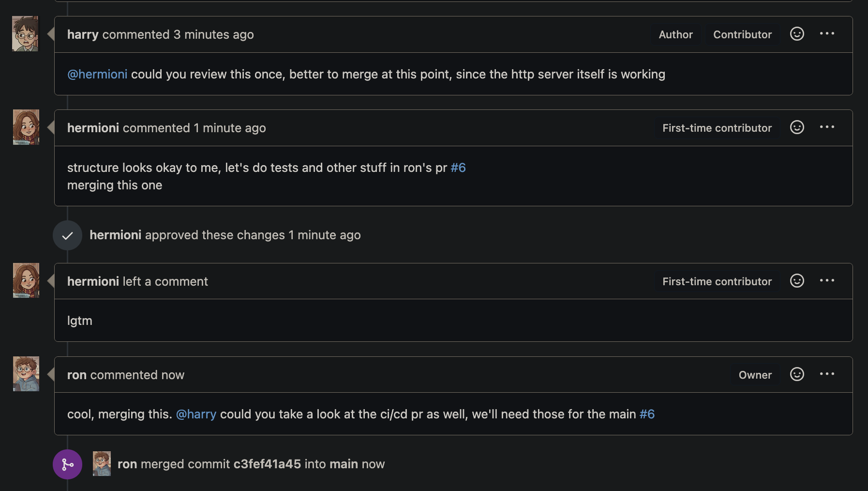Open options menu on harry's comment
This screenshot has width=868, height=491.
point(827,34)
